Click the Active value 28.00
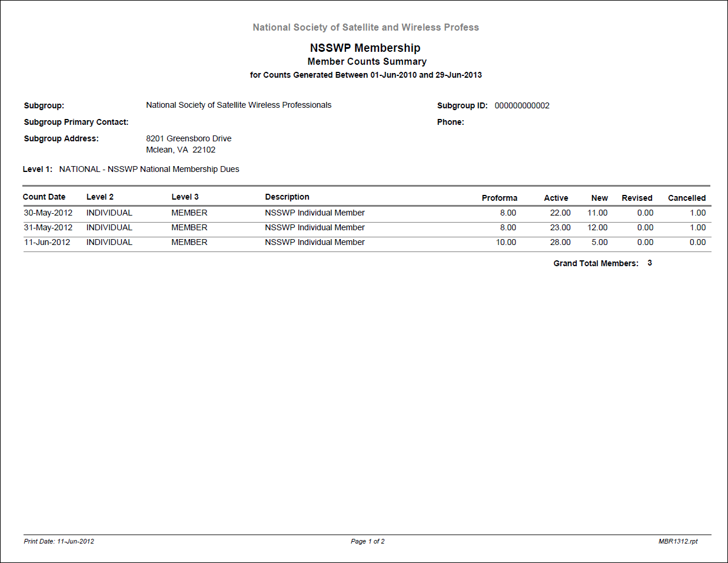 click(x=560, y=243)
